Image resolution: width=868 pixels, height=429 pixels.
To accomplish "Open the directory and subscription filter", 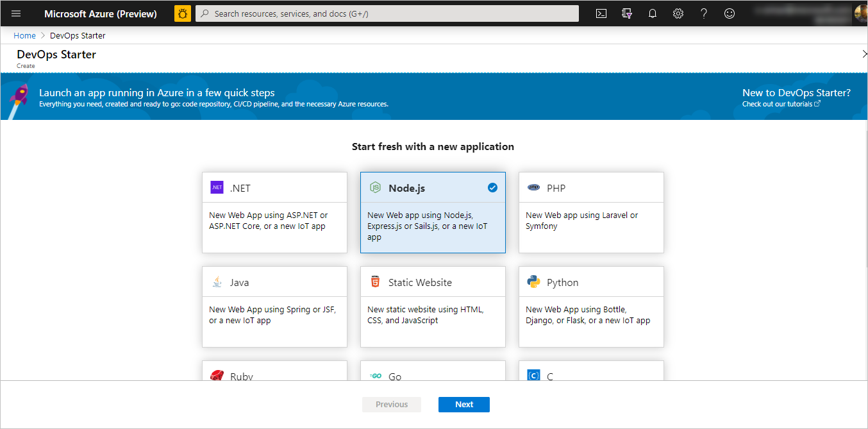I will [627, 13].
